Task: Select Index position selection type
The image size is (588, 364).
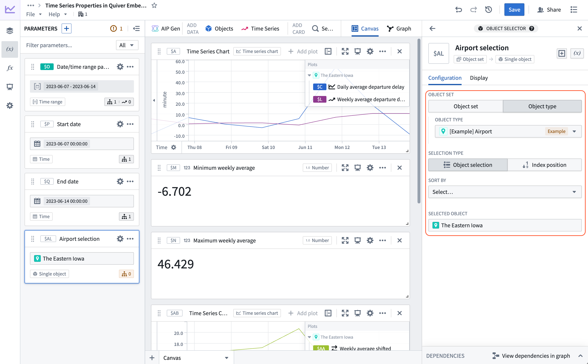Action: [x=544, y=165]
